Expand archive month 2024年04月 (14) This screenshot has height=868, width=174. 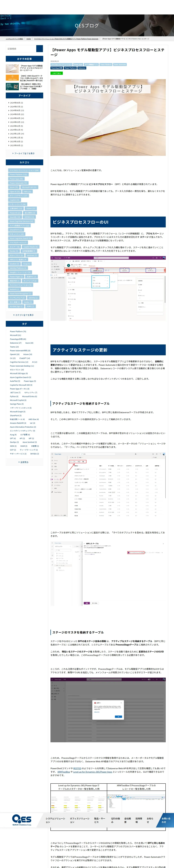17,118
